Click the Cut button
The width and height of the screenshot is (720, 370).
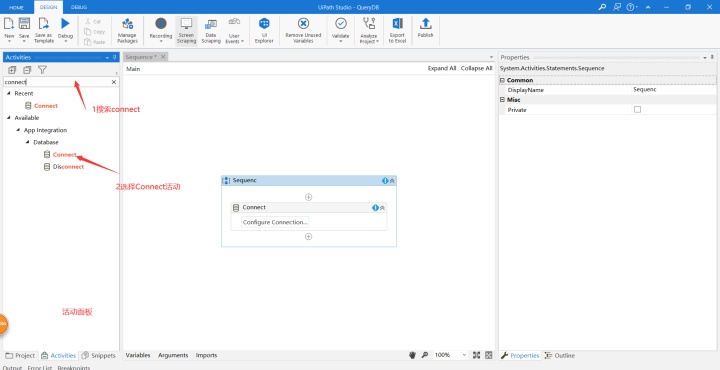92,22
